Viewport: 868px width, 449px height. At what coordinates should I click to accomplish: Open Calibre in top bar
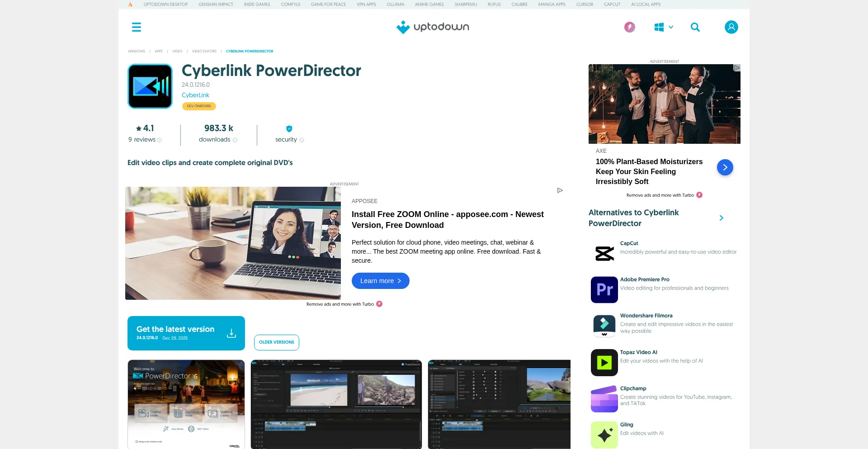tap(520, 5)
